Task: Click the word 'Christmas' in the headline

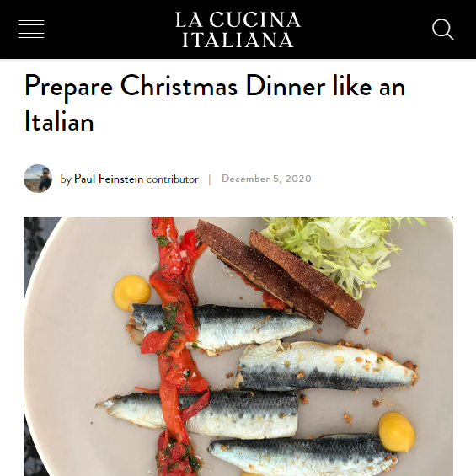Action: [179, 87]
